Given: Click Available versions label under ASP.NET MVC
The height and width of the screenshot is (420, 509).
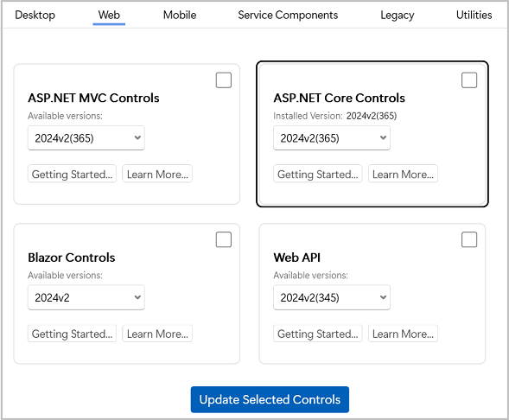Looking at the screenshot, I should (x=65, y=116).
